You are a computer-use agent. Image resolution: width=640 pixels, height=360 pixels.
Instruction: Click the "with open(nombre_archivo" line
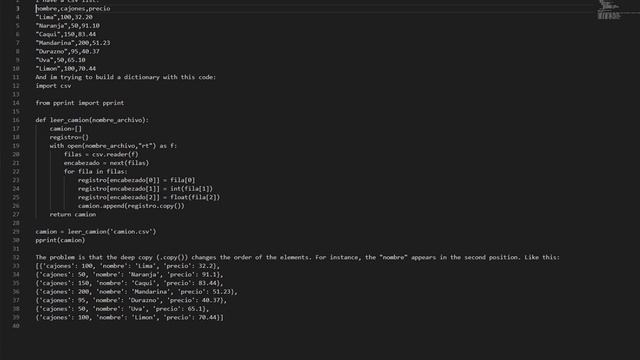click(113, 146)
